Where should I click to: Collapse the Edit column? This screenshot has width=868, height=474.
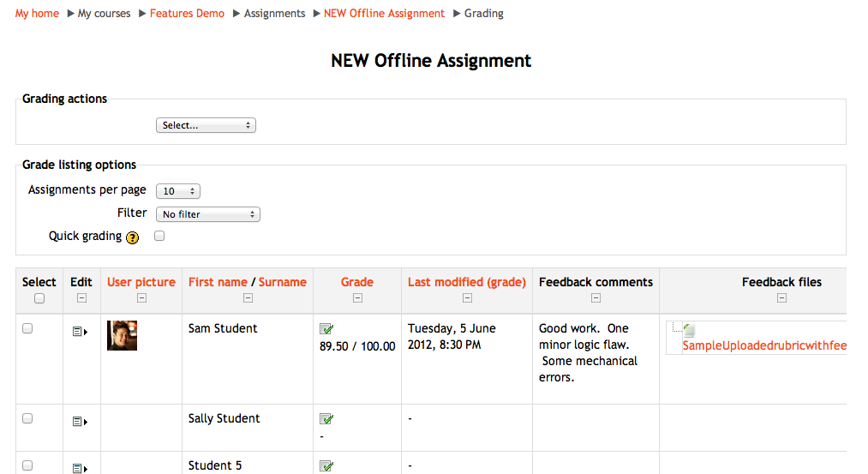click(81, 298)
